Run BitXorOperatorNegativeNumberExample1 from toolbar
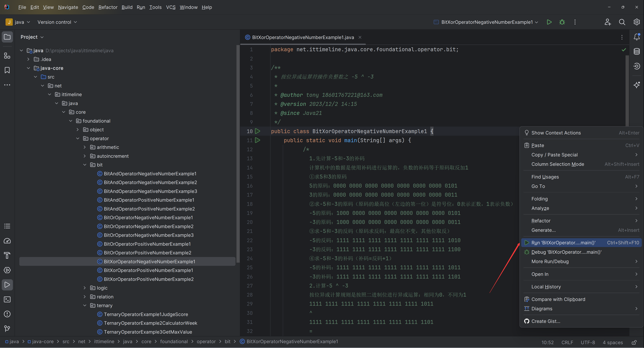 point(549,22)
